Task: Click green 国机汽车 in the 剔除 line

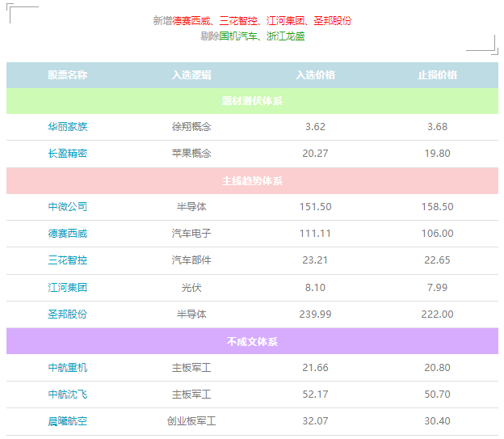Action: tap(238, 36)
